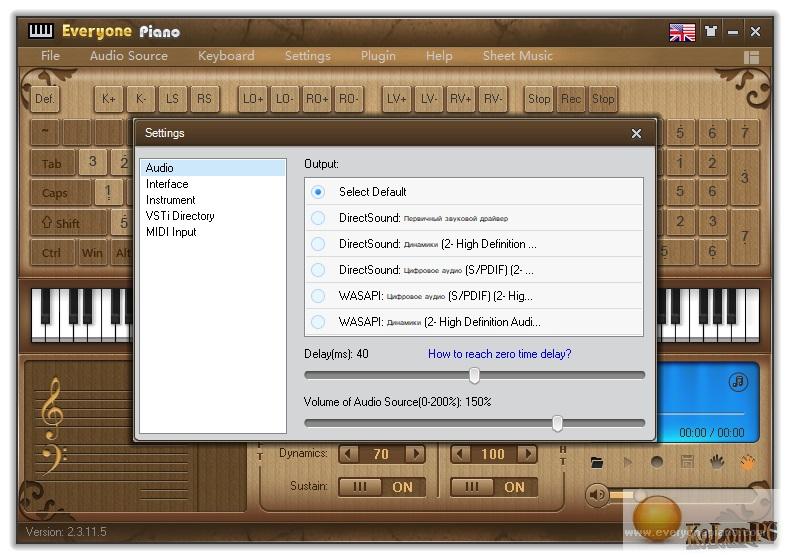The height and width of the screenshot is (557, 787).
Task: Open the Sheet Music menu
Action: [x=517, y=56]
